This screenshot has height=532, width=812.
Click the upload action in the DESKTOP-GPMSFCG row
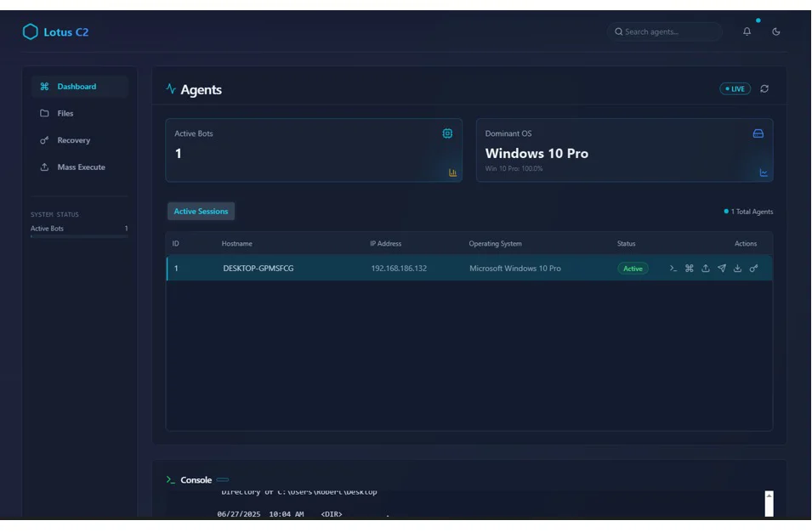pos(706,268)
